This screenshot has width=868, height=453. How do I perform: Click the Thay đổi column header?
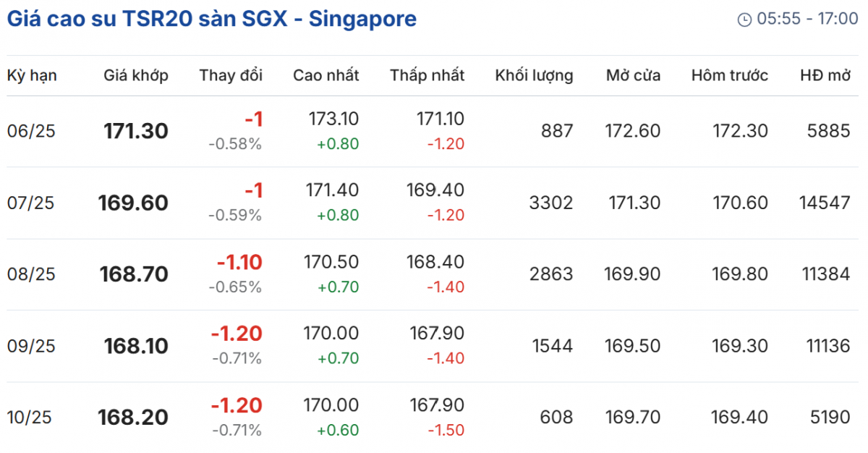click(231, 75)
